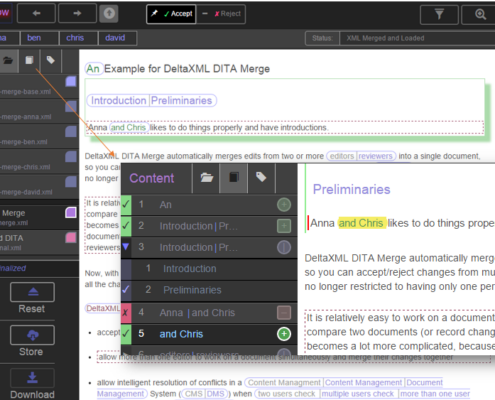Go to next change with forward arrow

pos(77,13)
